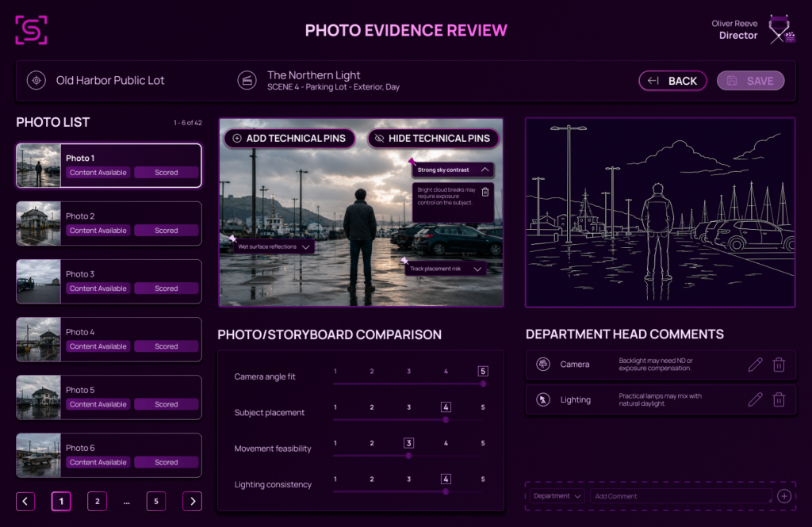Click Add Technical Pins button
This screenshot has width=812, height=527.
289,138
